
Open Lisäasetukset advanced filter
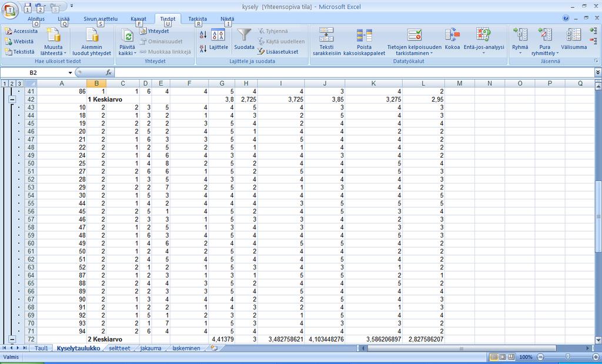[278, 51]
